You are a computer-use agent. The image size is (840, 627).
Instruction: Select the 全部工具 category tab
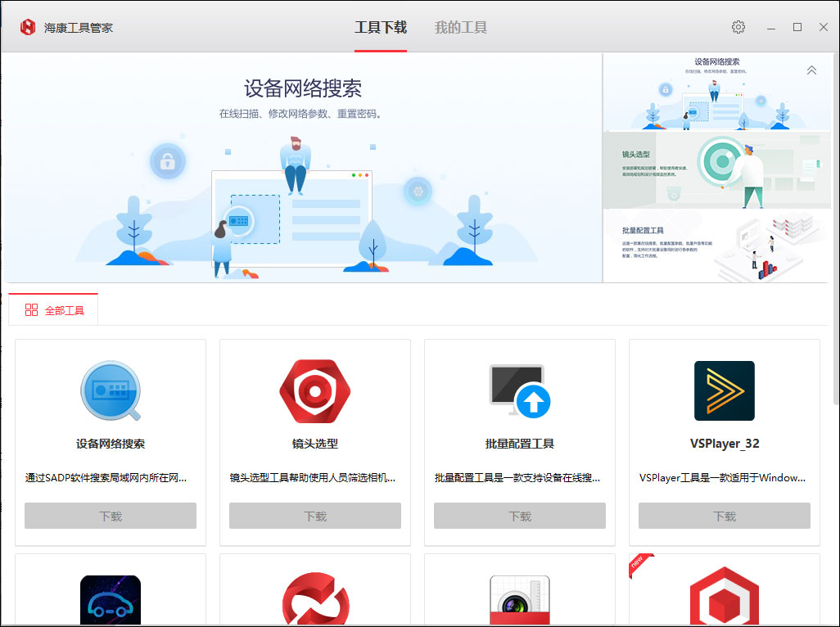(x=53, y=309)
